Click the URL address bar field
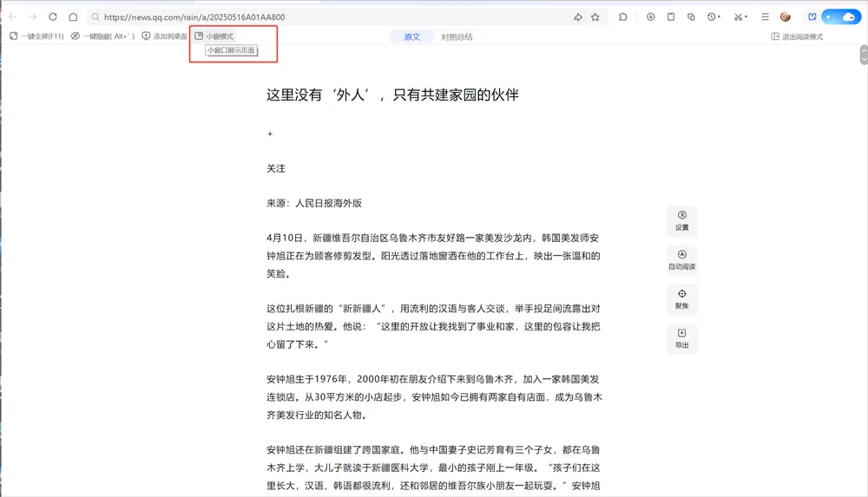The width and height of the screenshot is (868, 497). pyautogui.click(x=332, y=17)
